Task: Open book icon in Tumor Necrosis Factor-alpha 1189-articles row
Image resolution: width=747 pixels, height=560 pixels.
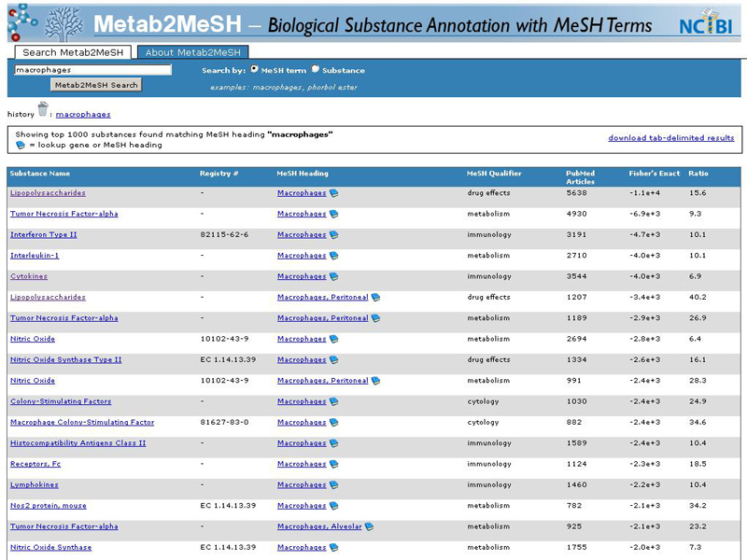Action: (x=376, y=318)
